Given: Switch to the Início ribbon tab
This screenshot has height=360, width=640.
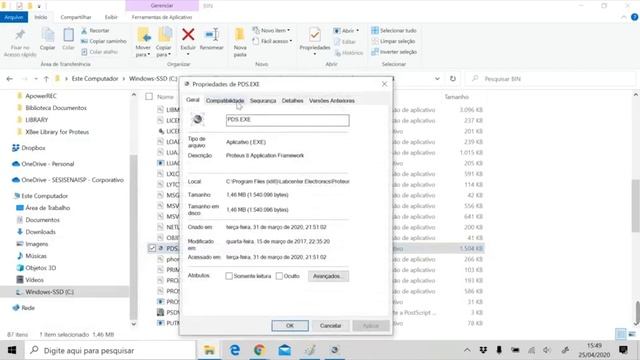Looking at the screenshot, I should point(41,17).
